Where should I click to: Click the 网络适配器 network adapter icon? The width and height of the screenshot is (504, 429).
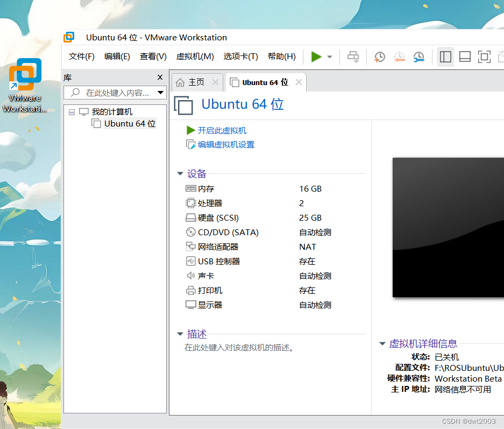[190, 247]
